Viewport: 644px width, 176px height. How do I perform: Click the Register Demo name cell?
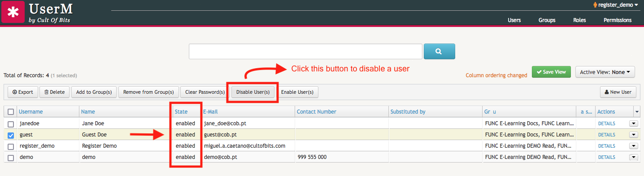(x=99, y=146)
